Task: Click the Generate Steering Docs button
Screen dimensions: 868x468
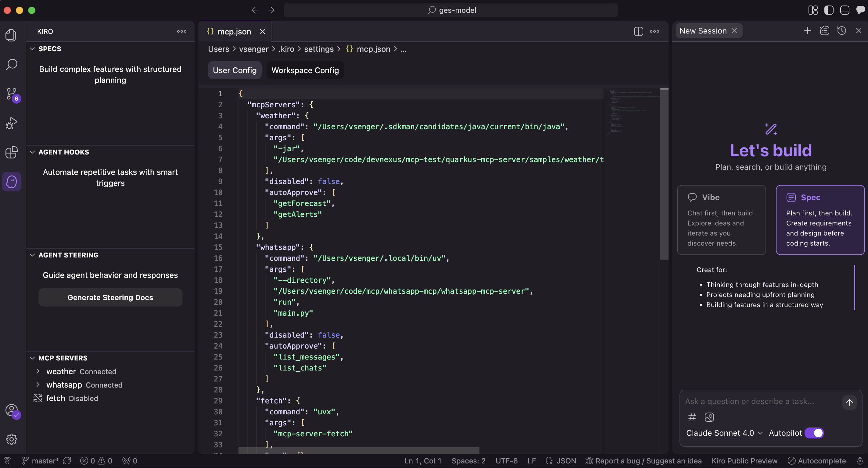Action: click(110, 297)
